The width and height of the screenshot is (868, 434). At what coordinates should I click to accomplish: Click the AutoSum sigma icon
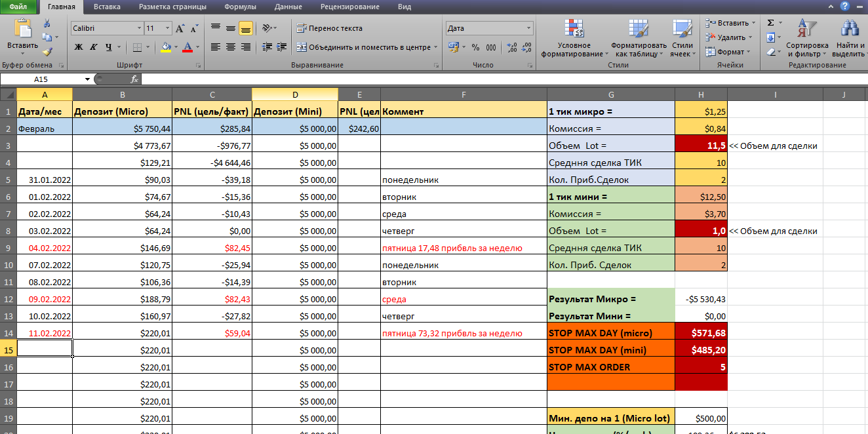click(770, 23)
